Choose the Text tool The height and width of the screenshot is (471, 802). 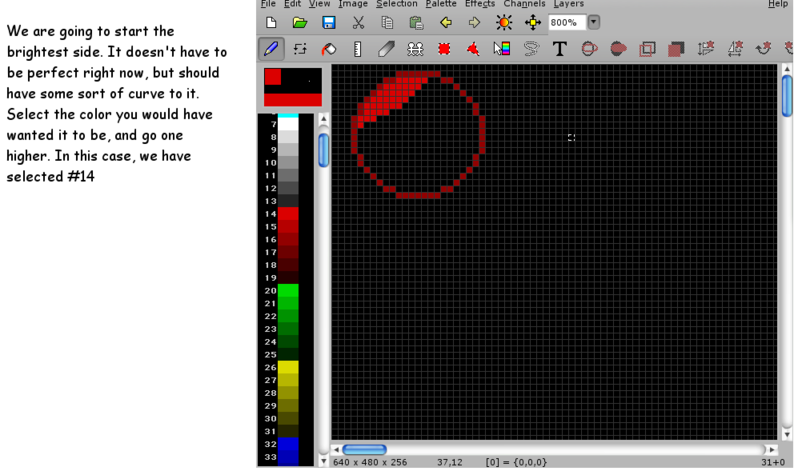(560, 48)
